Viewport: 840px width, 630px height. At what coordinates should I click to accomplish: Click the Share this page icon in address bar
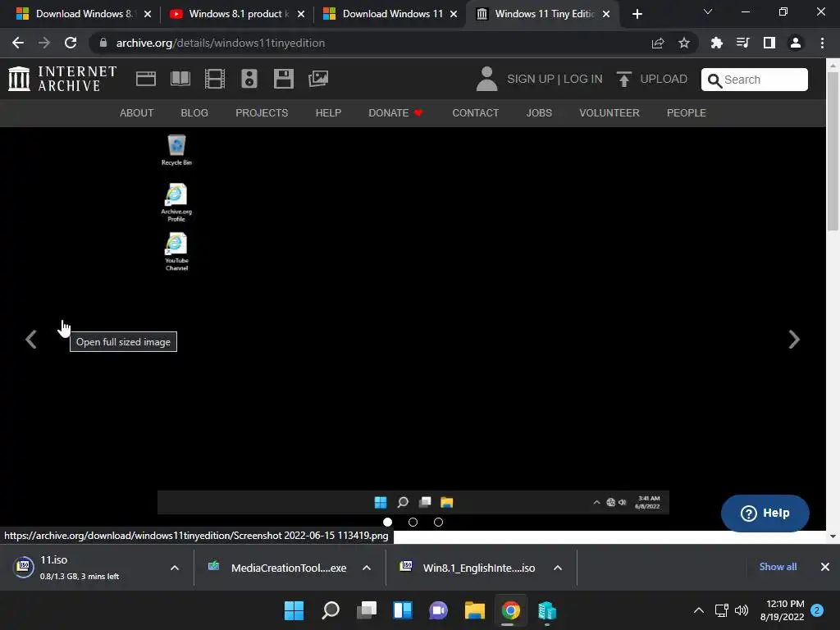tap(658, 43)
